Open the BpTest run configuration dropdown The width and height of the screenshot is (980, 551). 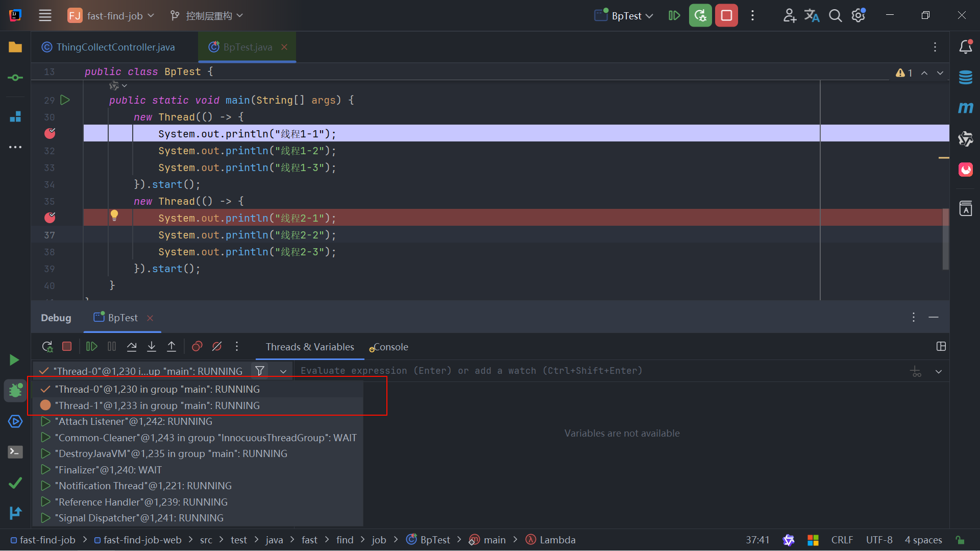coord(624,15)
